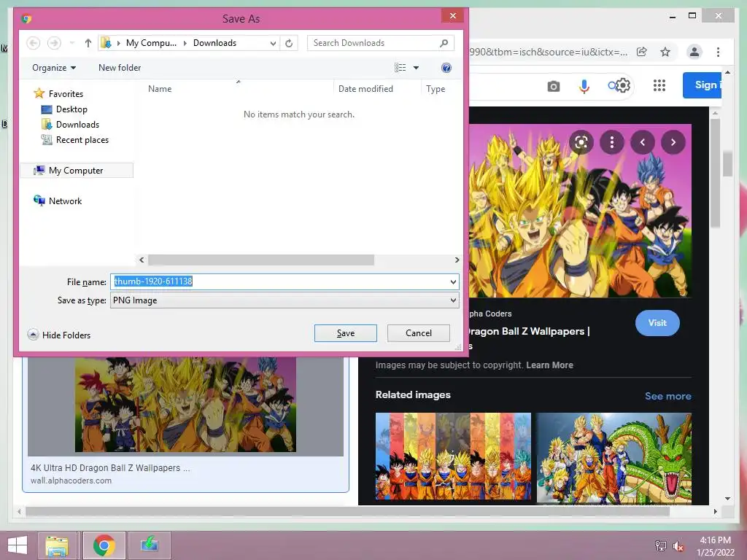Open the Google apps grid

coord(659,85)
